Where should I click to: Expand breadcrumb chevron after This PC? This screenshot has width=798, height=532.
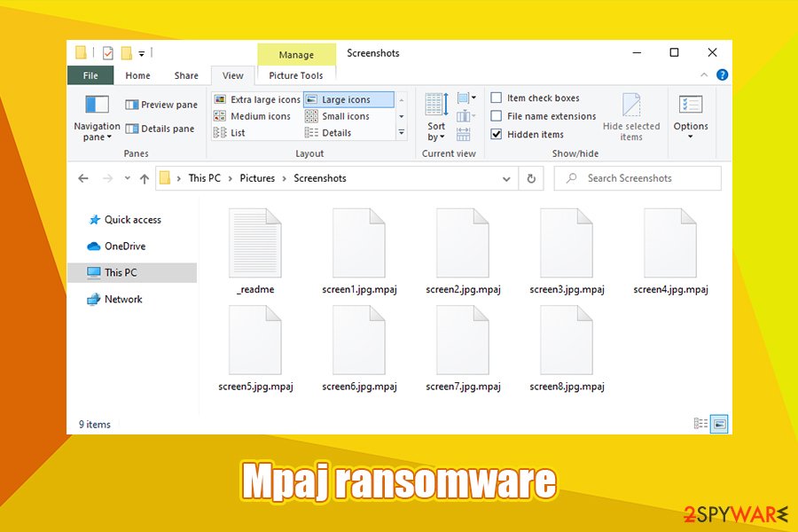[x=230, y=179]
